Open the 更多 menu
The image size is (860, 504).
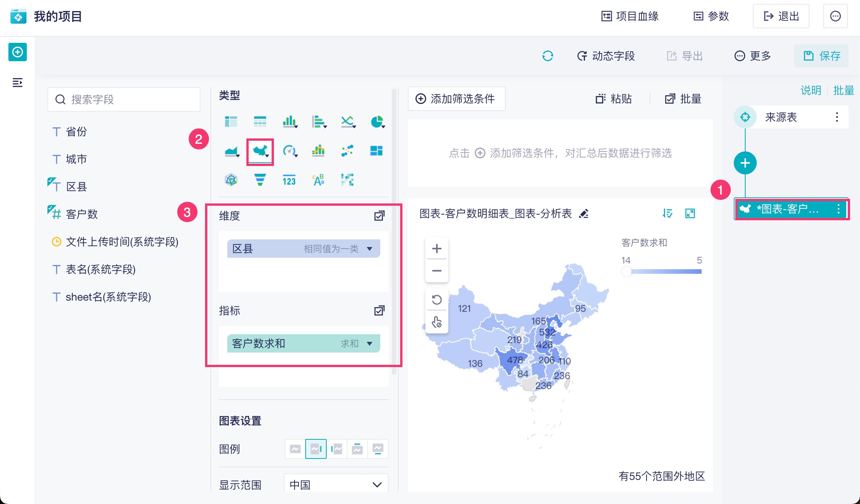[752, 56]
